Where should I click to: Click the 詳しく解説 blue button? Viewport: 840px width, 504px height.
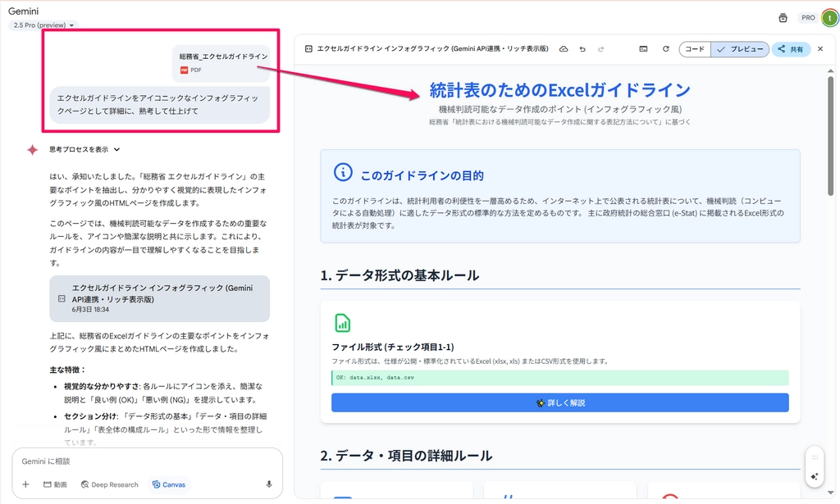click(x=559, y=403)
